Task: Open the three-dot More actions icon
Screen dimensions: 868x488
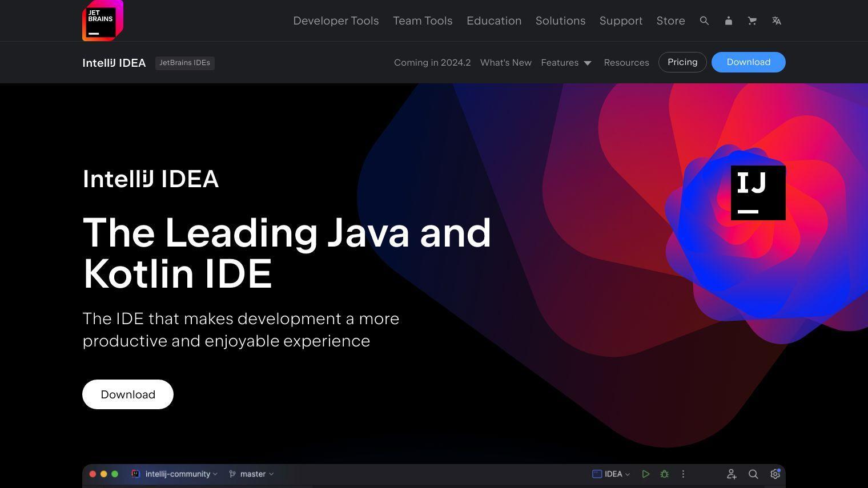Action: tap(683, 474)
